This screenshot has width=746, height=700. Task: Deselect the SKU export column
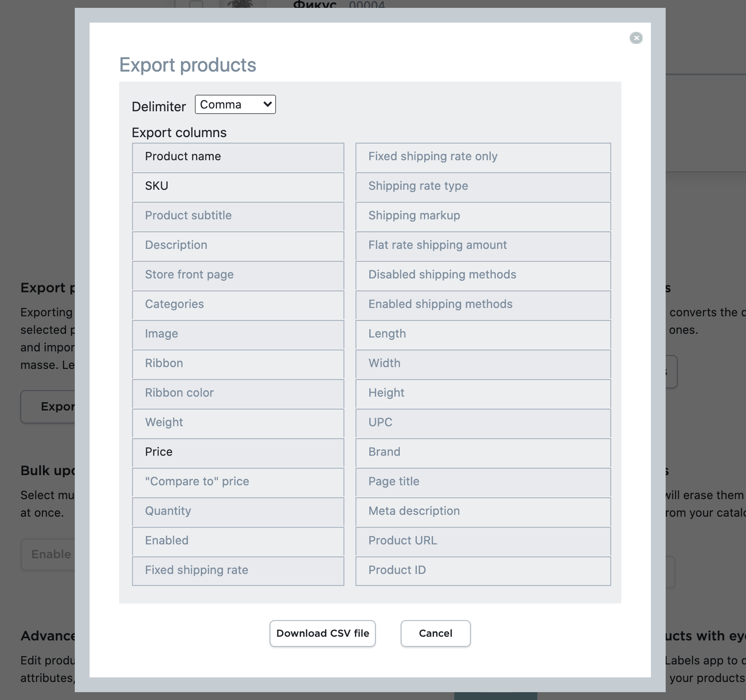238,187
